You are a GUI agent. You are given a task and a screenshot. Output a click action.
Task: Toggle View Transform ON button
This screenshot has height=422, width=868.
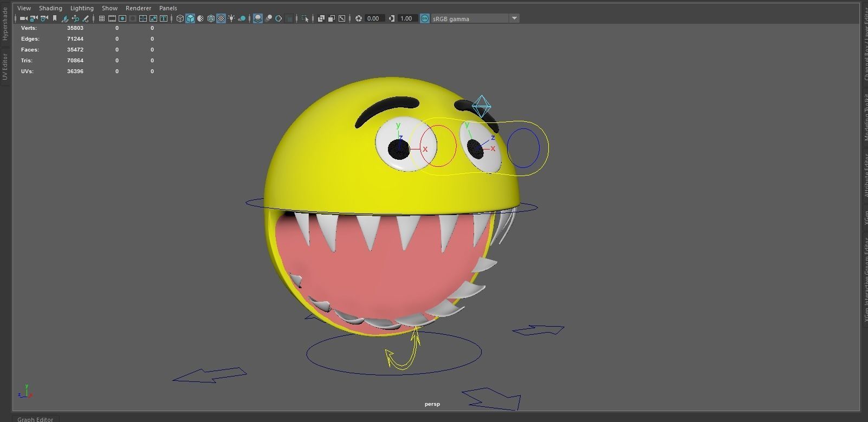pyautogui.click(x=425, y=18)
